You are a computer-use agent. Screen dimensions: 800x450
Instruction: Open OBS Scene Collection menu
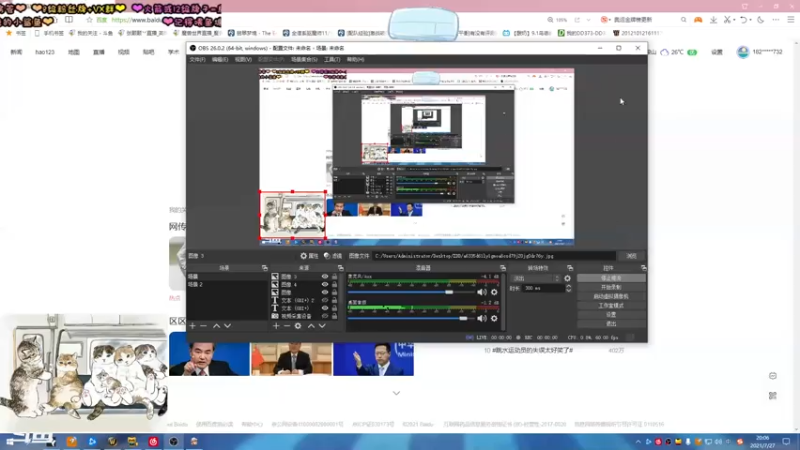pos(304,60)
